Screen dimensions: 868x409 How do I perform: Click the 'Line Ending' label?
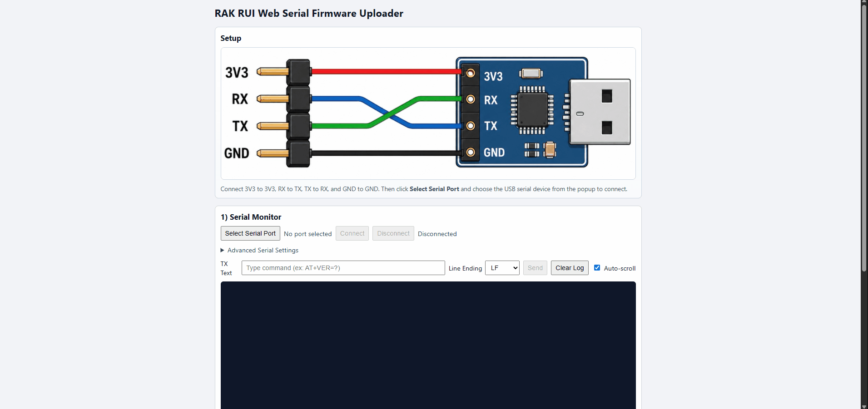pyautogui.click(x=465, y=268)
